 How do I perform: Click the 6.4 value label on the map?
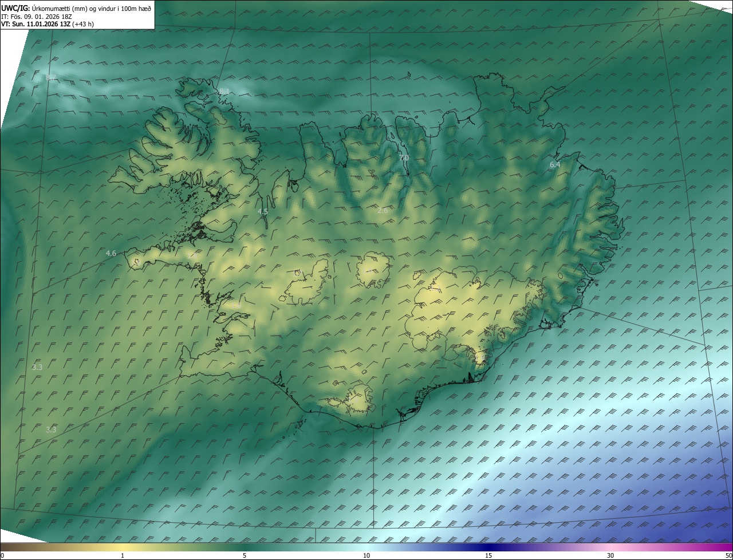(x=555, y=164)
